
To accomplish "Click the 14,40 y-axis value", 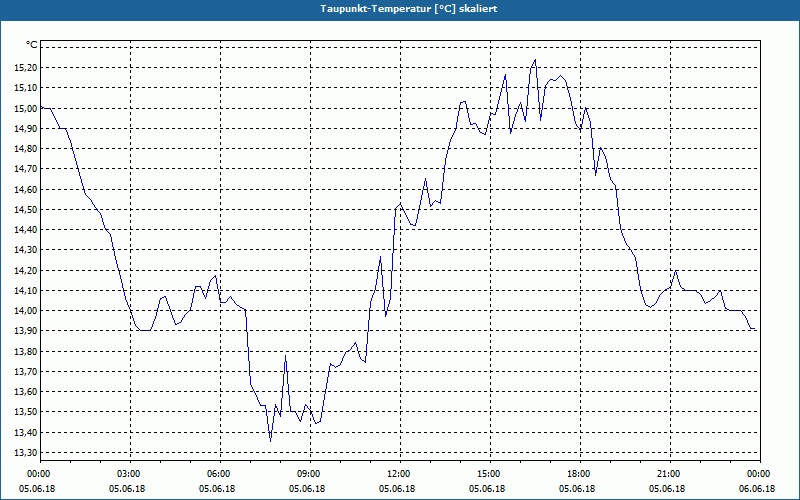I will click(26, 230).
